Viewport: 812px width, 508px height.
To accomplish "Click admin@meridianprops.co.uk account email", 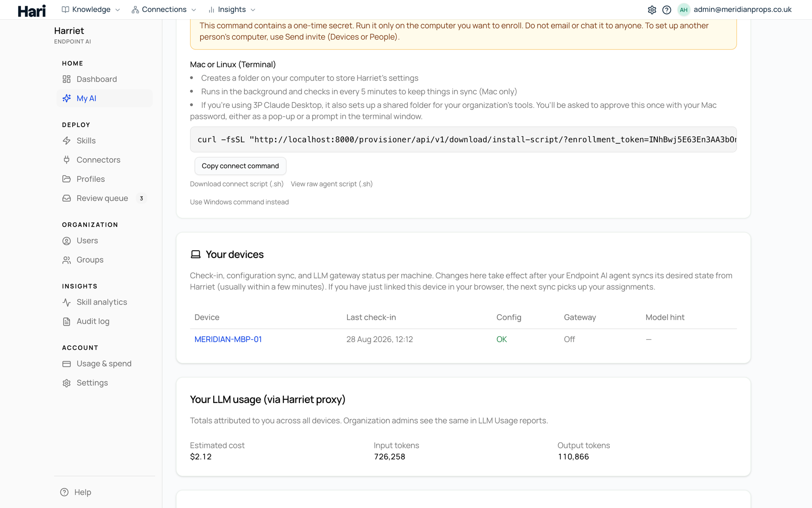I will click(743, 9).
